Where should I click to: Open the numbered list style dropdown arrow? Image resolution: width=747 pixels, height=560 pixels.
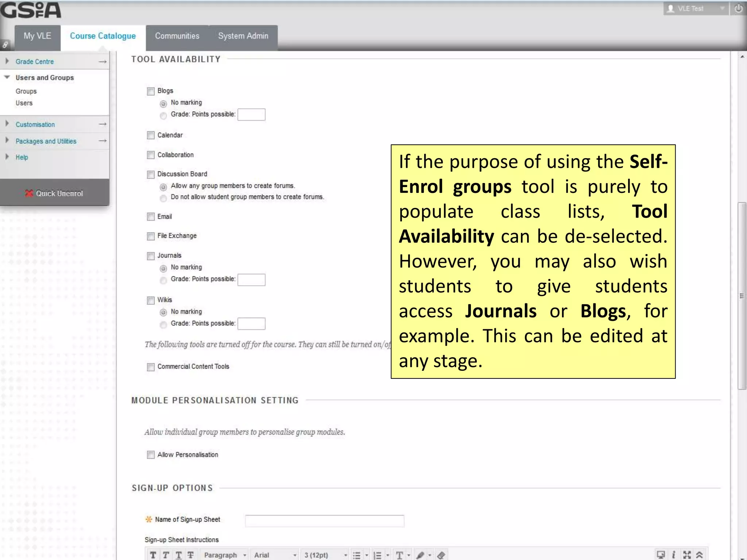[387, 555]
